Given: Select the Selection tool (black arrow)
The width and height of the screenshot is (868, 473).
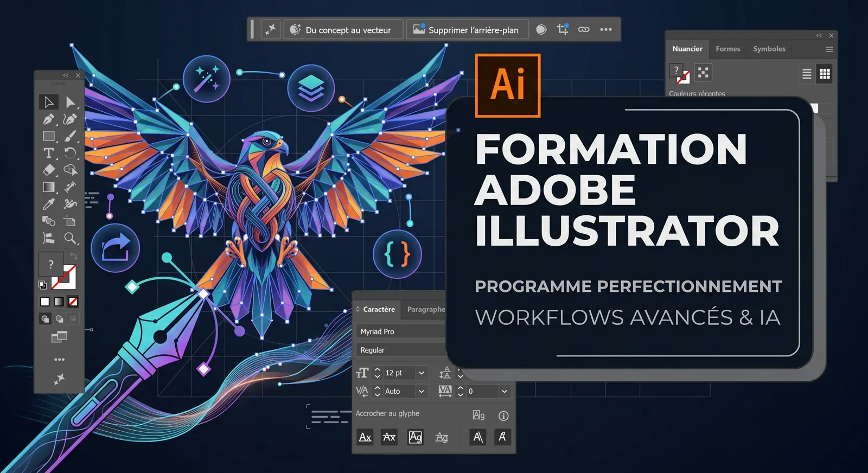Looking at the screenshot, I should pyautogui.click(x=49, y=102).
